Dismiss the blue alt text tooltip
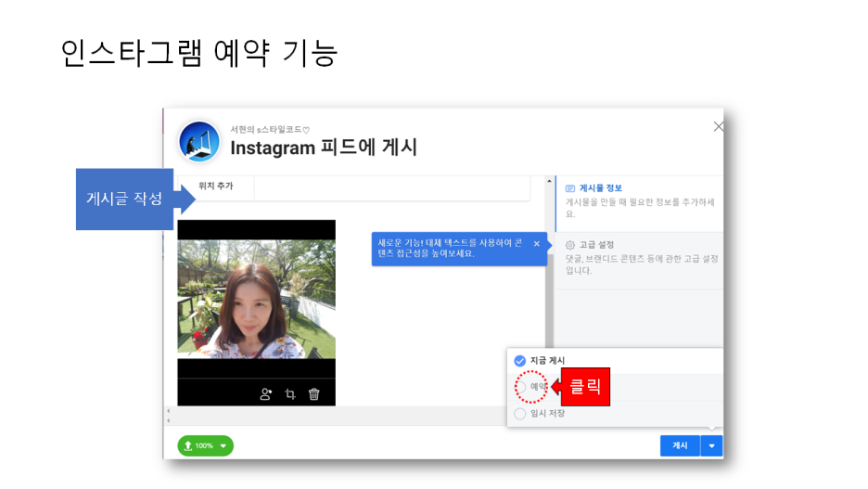868x489 pixels. pyautogui.click(x=536, y=244)
